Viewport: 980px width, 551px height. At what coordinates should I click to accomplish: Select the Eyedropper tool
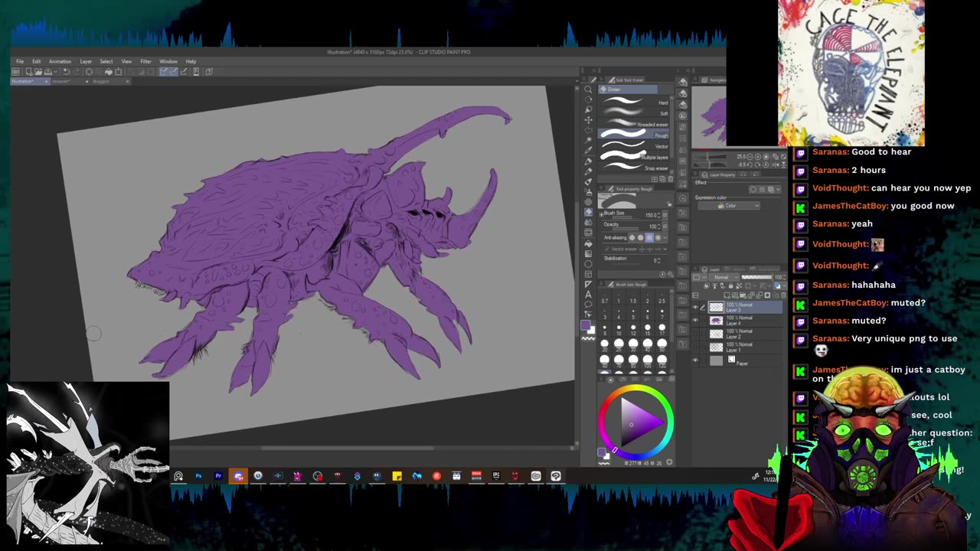tap(588, 150)
